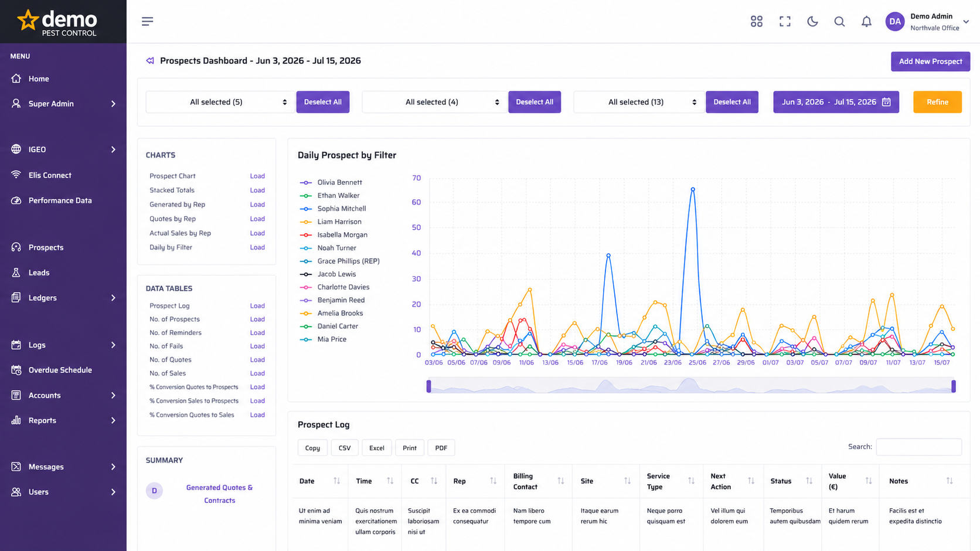Viewport: 980px width, 551px height.
Task: Open the notifications bell
Action: point(866,21)
